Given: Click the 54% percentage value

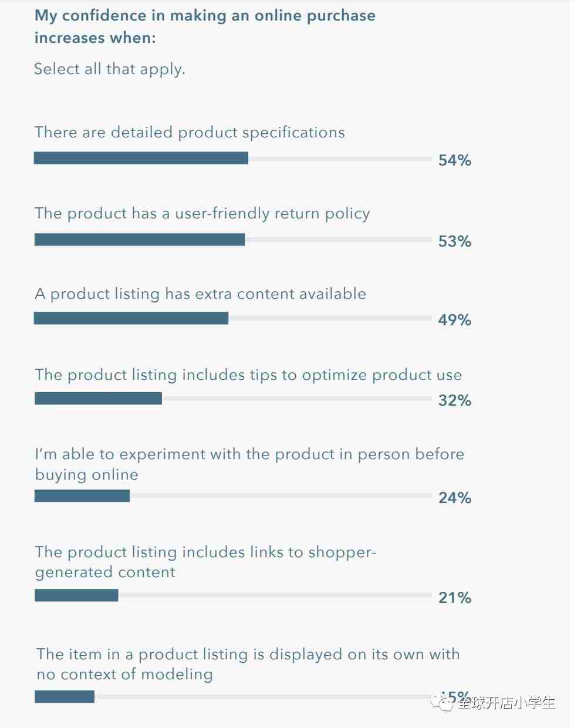Looking at the screenshot, I should (455, 160).
